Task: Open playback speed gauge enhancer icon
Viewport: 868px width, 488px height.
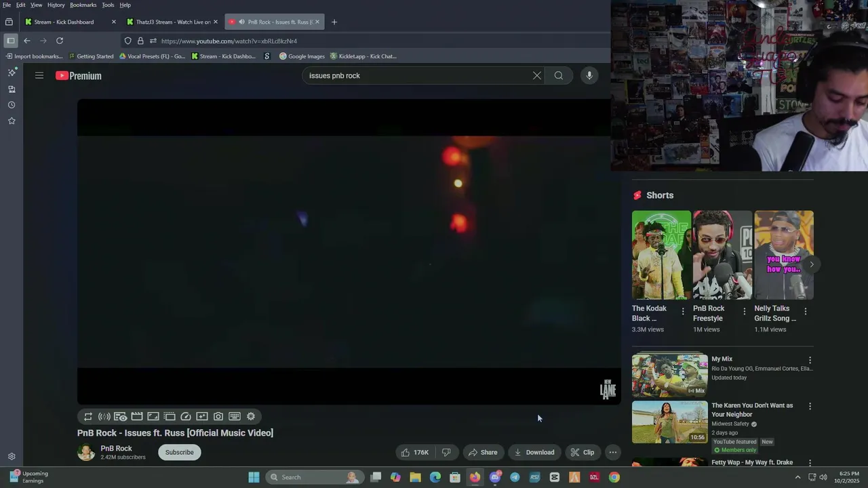Action: click(x=186, y=417)
